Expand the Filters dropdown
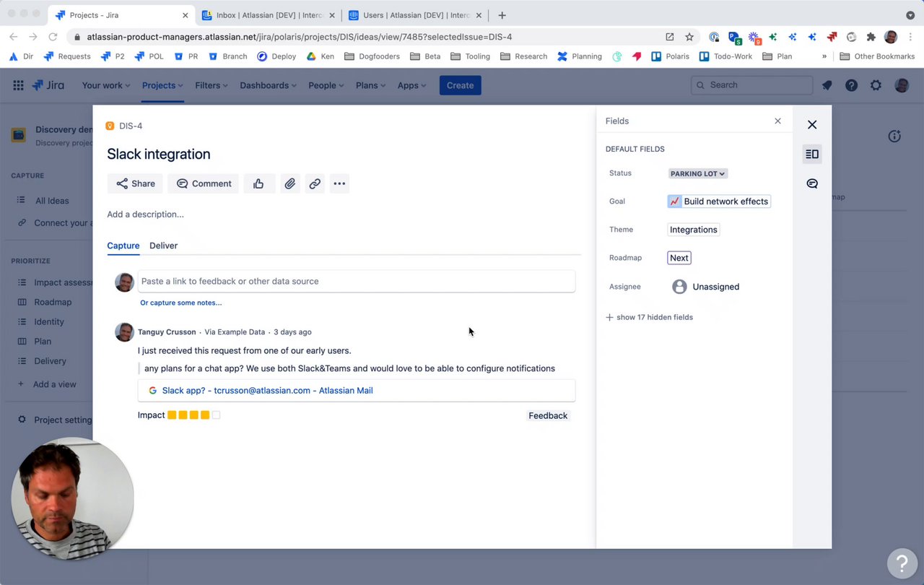 pos(212,85)
